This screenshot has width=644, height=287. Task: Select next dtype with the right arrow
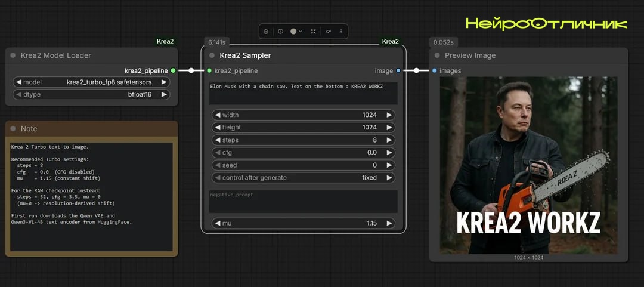165,94
